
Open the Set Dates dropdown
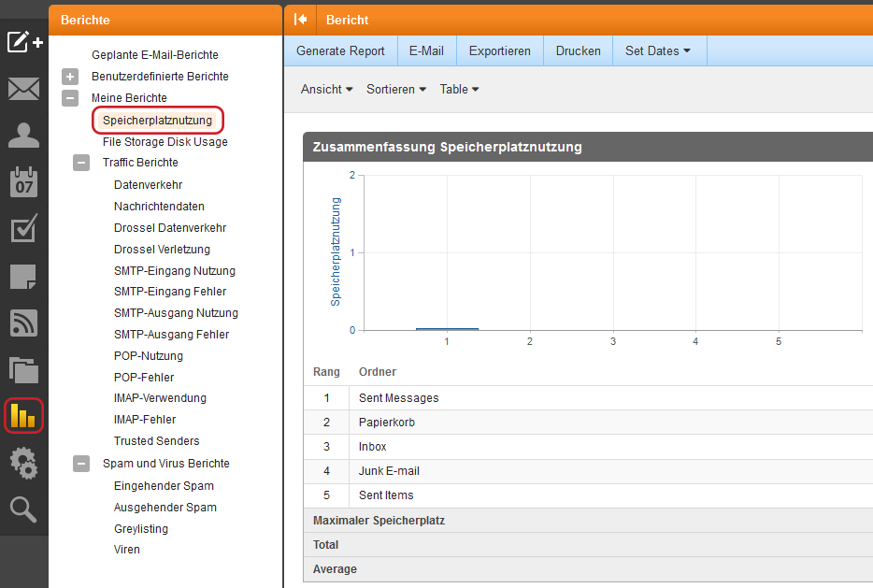658,51
